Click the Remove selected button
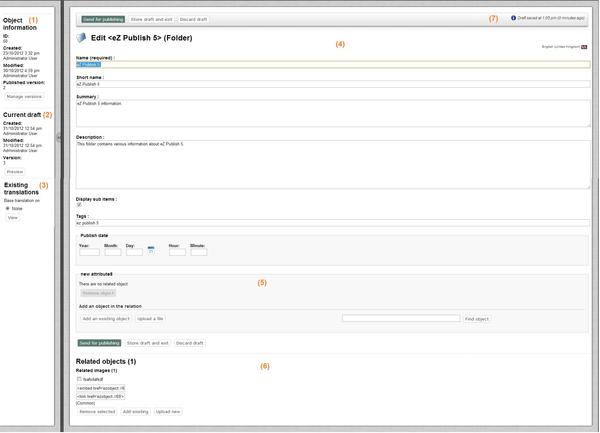This screenshot has height=433, width=600. (97, 412)
